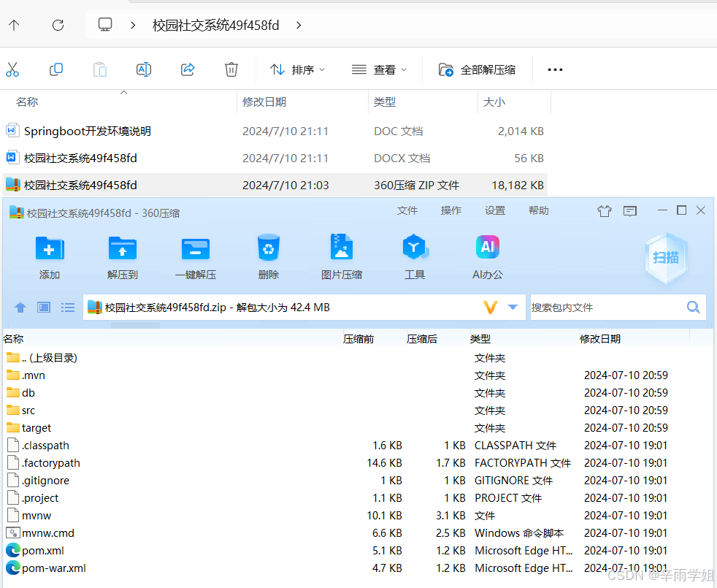Image resolution: width=717 pixels, height=588 pixels.
Task: Click the This PC monitor icon in address bar
Action: (105, 25)
